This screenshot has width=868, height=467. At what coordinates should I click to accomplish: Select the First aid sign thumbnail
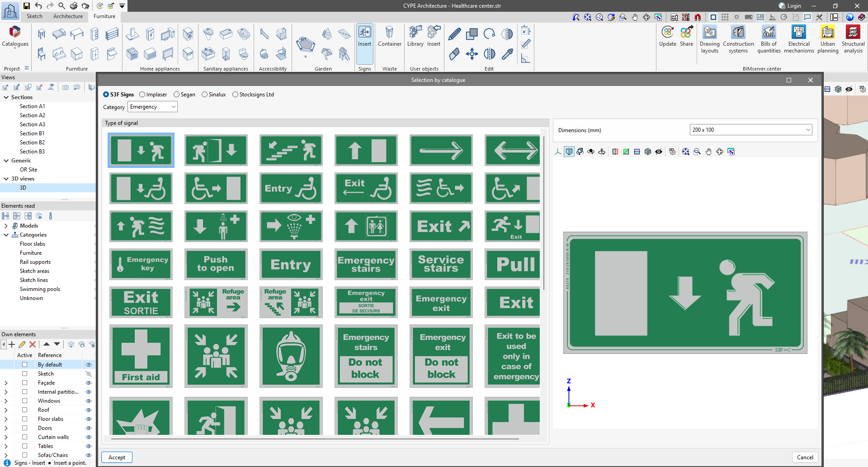141,356
